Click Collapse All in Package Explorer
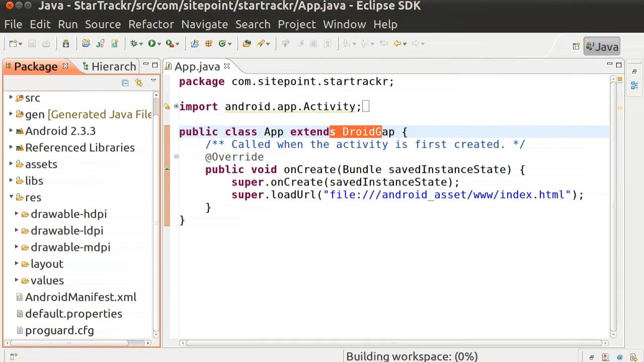The width and height of the screenshot is (644, 362). coord(125,83)
